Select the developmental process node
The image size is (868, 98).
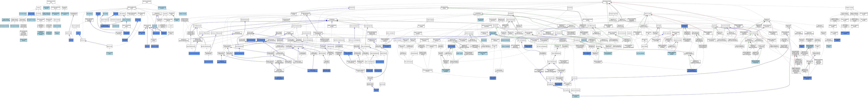(x=444, y=8)
